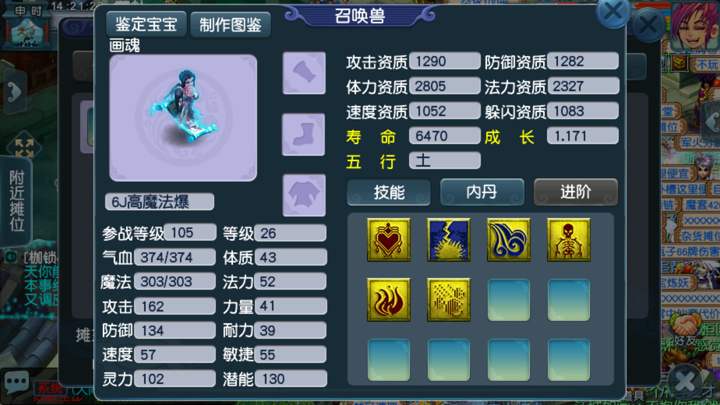
Task: Open the boot equipment slot
Action: tap(304, 135)
